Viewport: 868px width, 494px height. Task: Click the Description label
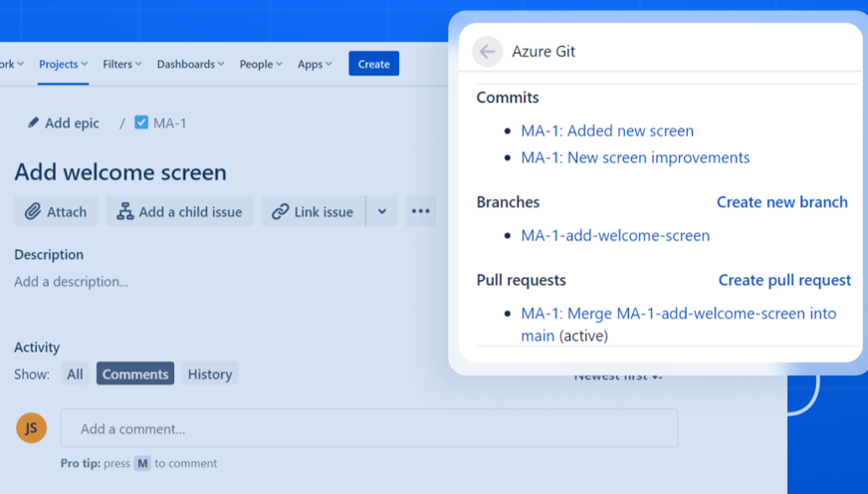[49, 255]
